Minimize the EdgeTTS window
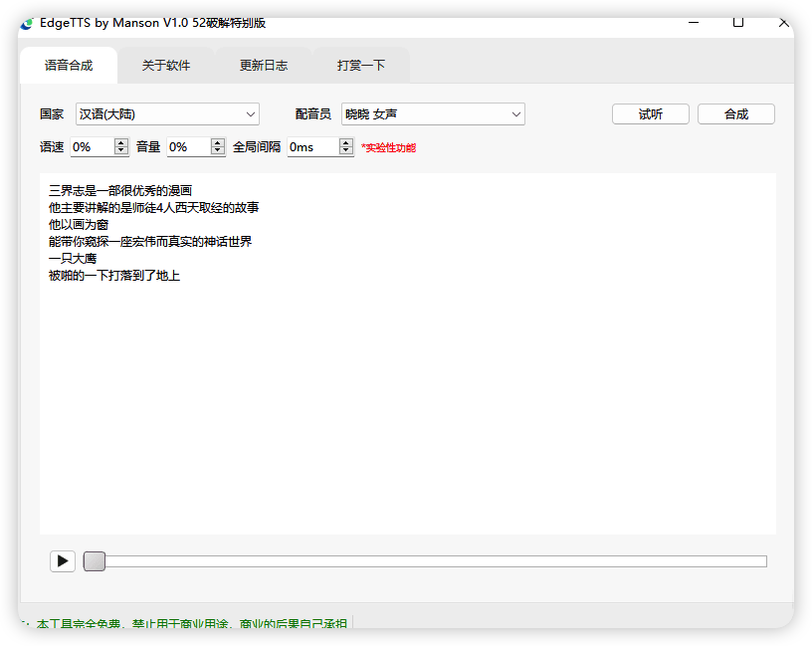The width and height of the screenshot is (812, 646). click(x=694, y=23)
